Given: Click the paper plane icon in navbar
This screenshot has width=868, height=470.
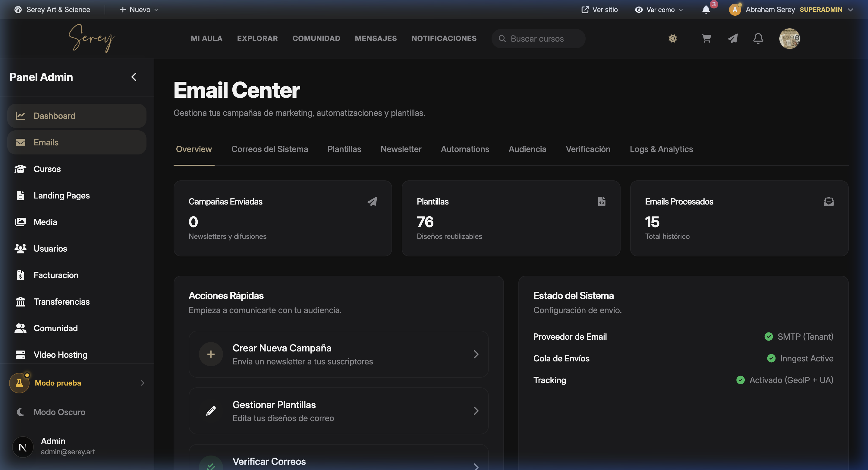Looking at the screenshot, I should pyautogui.click(x=733, y=38).
